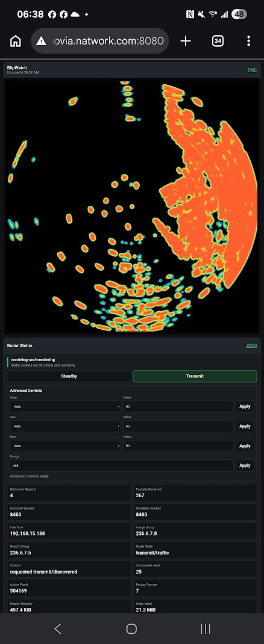Screen dimensions: 264x644
Task: Apply the Gain setting
Action: [245, 407]
